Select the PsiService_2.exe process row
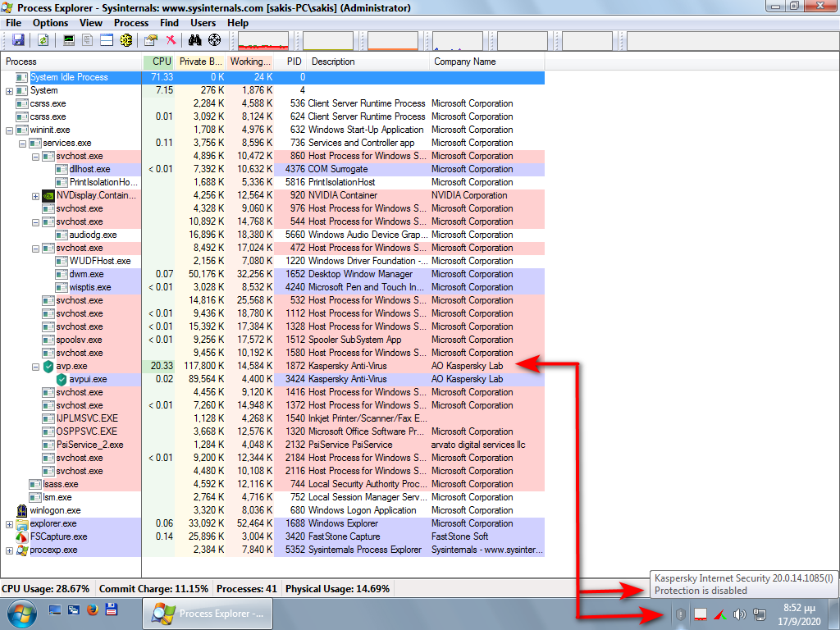 pos(272,445)
